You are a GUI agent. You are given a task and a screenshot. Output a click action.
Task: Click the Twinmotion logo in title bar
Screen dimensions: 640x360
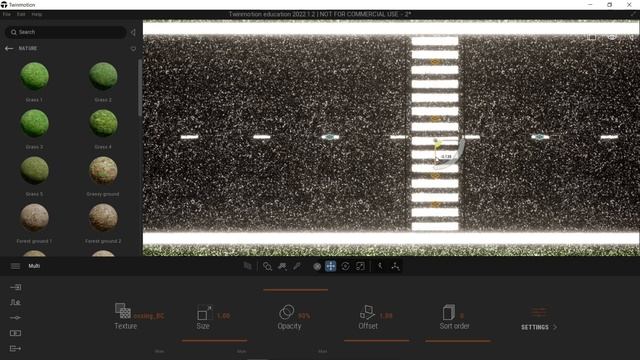tap(4, 5)
